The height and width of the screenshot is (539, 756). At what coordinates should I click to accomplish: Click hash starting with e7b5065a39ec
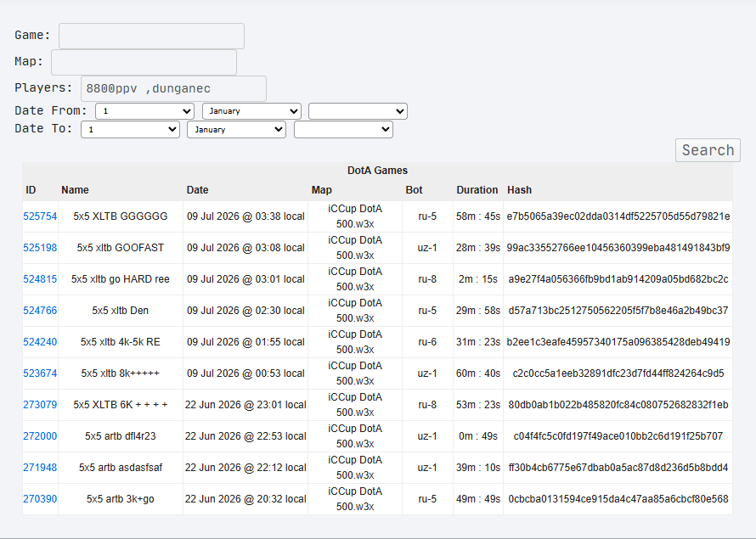(x=618, y=216)
